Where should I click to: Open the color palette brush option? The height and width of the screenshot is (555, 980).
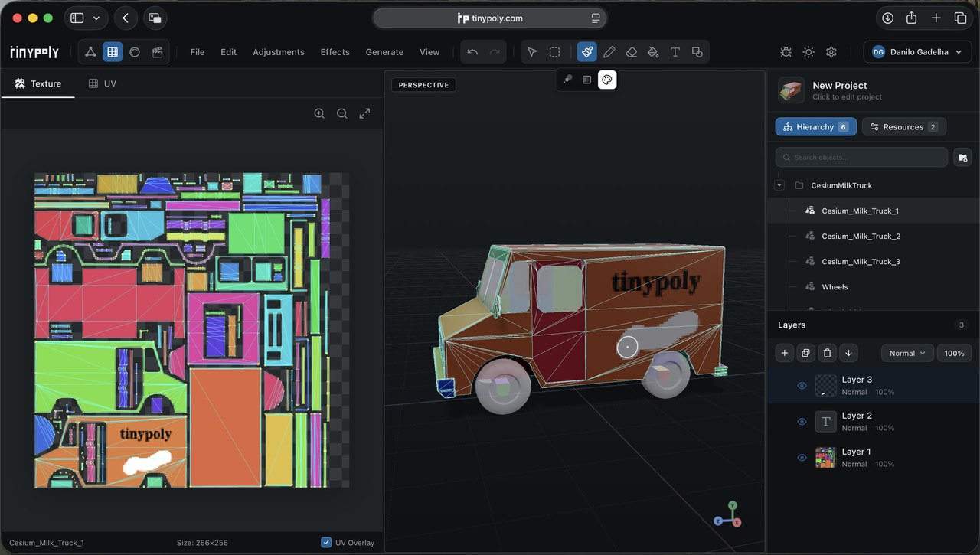(x=607, y=80)
